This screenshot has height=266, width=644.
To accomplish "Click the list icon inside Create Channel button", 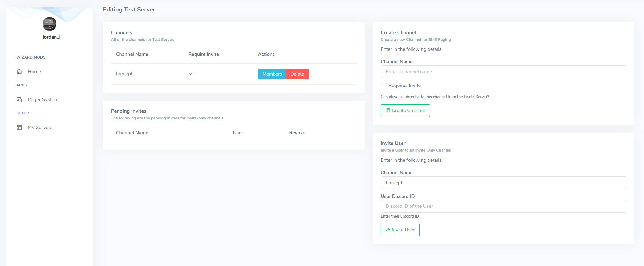I will click(388, 110).
